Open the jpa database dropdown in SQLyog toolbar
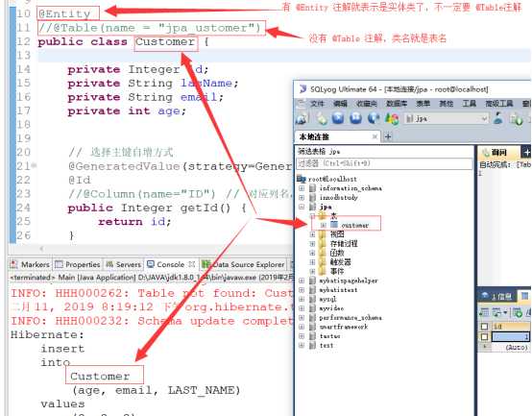Screen dimensions: 532x416 pos(484,119)
